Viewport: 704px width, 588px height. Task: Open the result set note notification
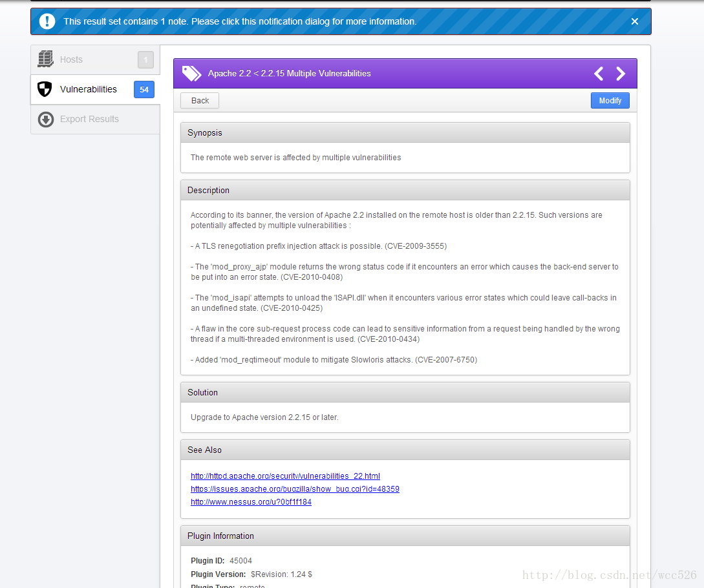pos(341,21)
